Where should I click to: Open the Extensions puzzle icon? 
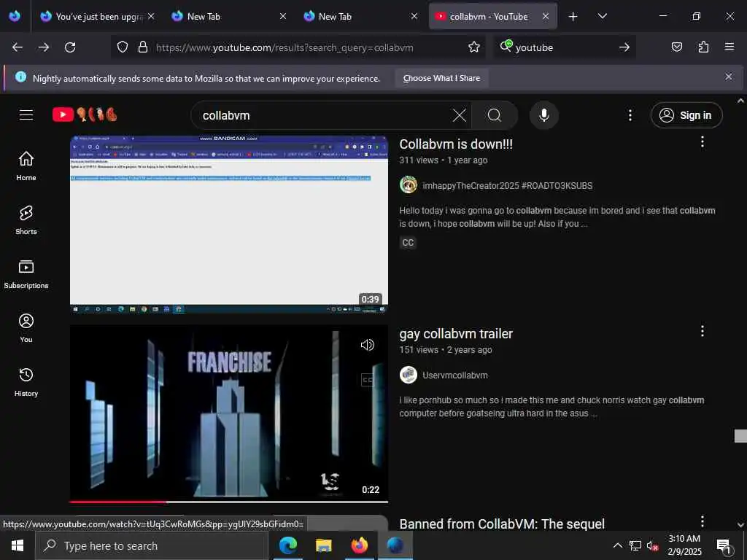pyautogui.click(x=703, y=47)
